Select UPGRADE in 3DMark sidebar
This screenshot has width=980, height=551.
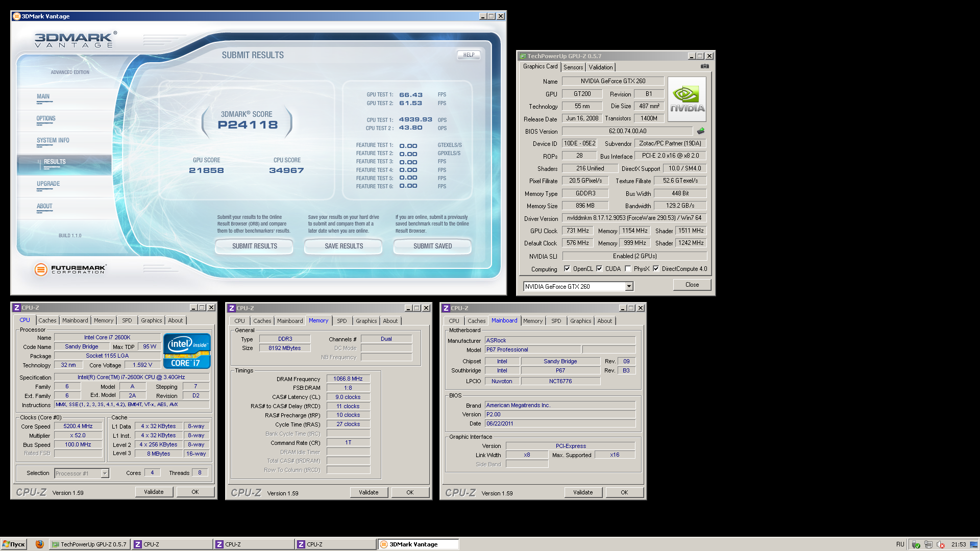tap(64, 186)
